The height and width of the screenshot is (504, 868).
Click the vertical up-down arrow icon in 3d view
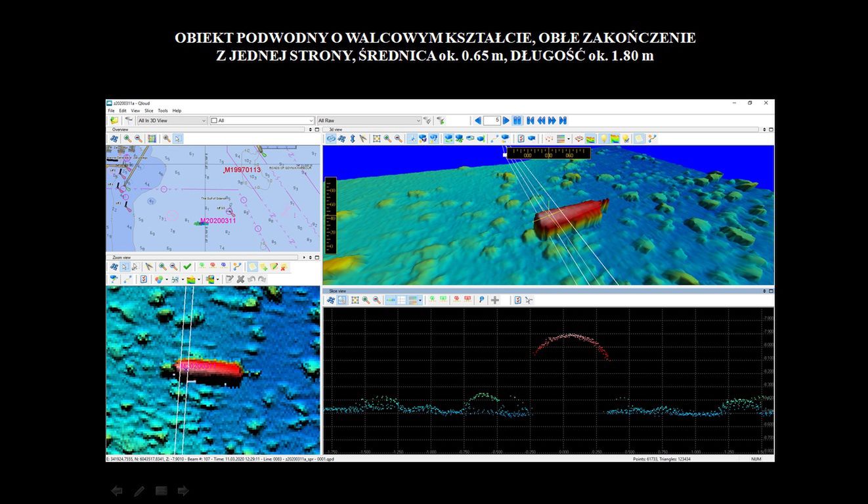(x=353, y=139)
